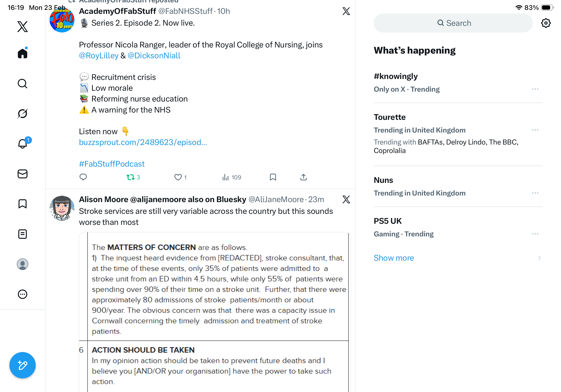Click the Search input field
The height and width of the screenshot is (392, 561).
click(x=453, y=23)
